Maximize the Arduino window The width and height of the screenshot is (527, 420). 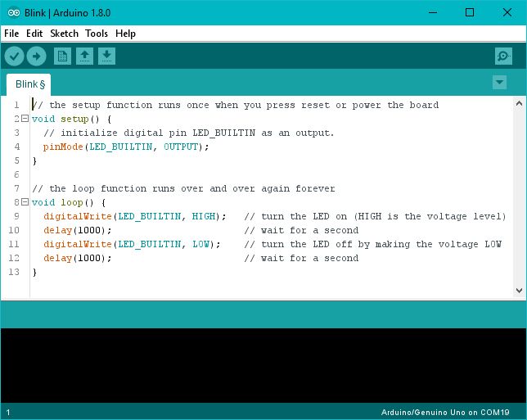pyautogui.click(x=470, y=13)
